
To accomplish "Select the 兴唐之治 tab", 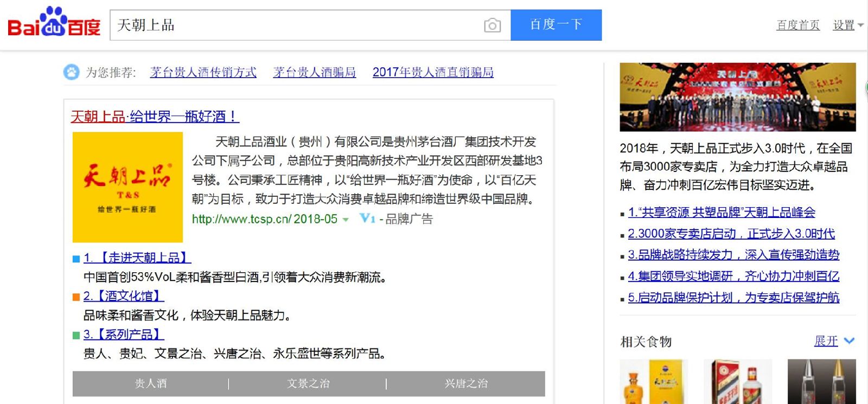I will click(x=466, y=384).
